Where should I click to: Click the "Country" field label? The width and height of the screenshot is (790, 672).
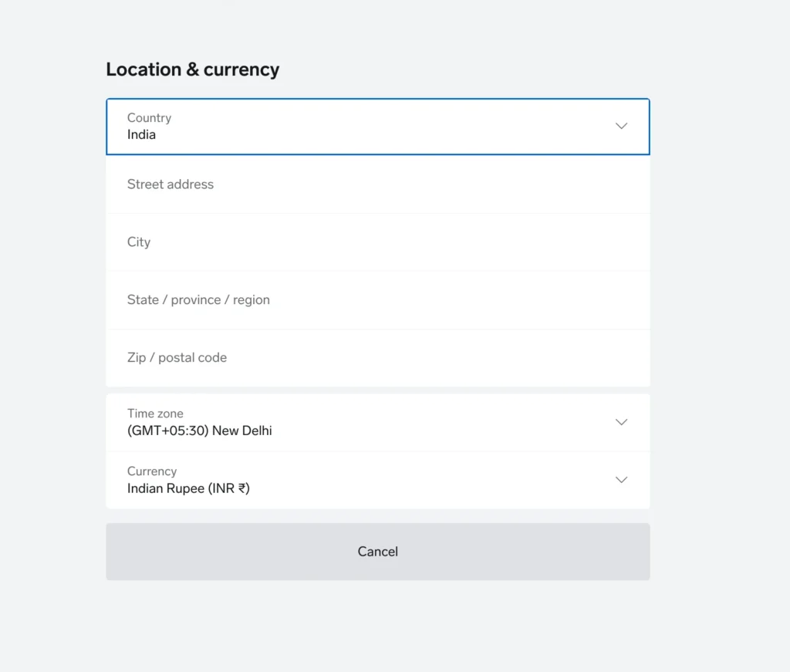pyautogui.click(x=149, y=118)
